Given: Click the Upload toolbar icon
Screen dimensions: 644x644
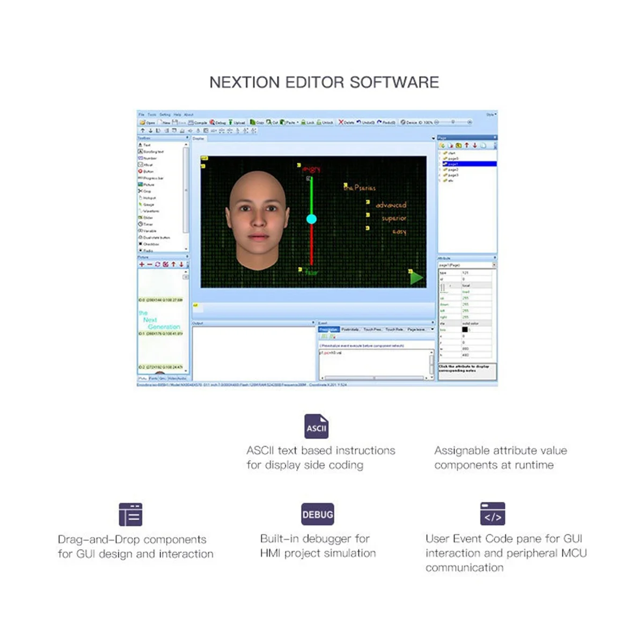Looking at the screenshot, I should [237, 122].
